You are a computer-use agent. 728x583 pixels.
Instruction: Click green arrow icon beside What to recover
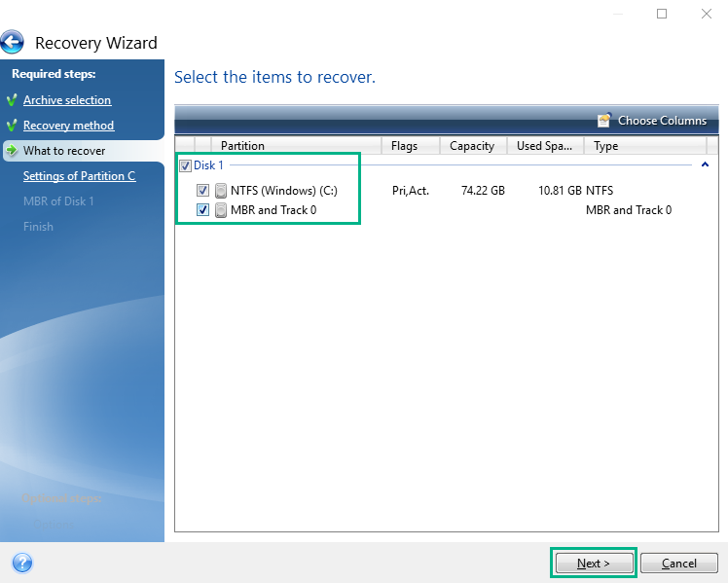point(12,151)
